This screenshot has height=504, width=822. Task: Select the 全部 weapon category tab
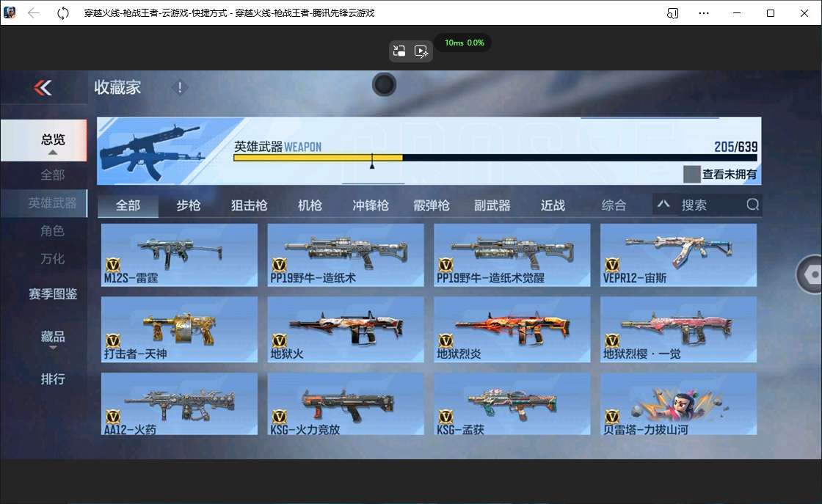coord(128,205)
